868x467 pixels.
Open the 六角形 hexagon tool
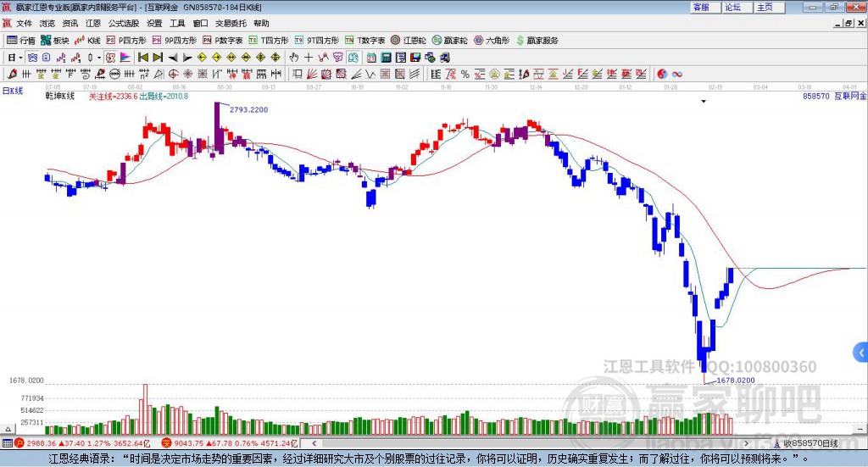[x=492, y=41]
